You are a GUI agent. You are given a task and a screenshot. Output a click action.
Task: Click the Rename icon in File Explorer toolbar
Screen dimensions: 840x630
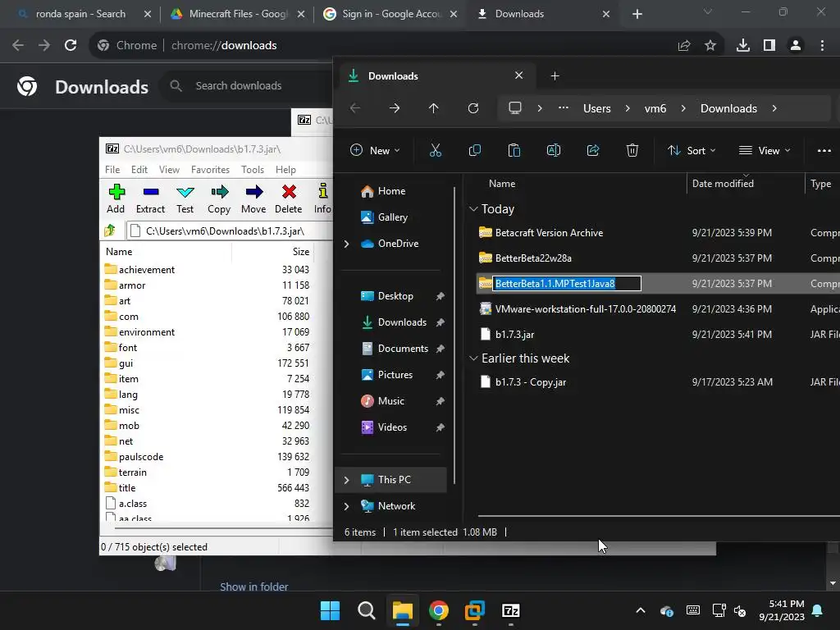point(554,151)
